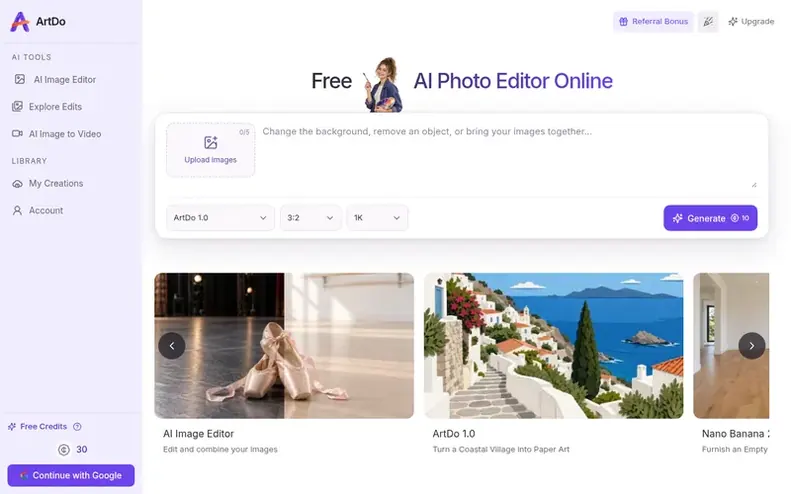Image resolution: width=791 pixels, height=494 pixels.
Task: Click the credits coin icon beside 30
Action: coord(64,450)
